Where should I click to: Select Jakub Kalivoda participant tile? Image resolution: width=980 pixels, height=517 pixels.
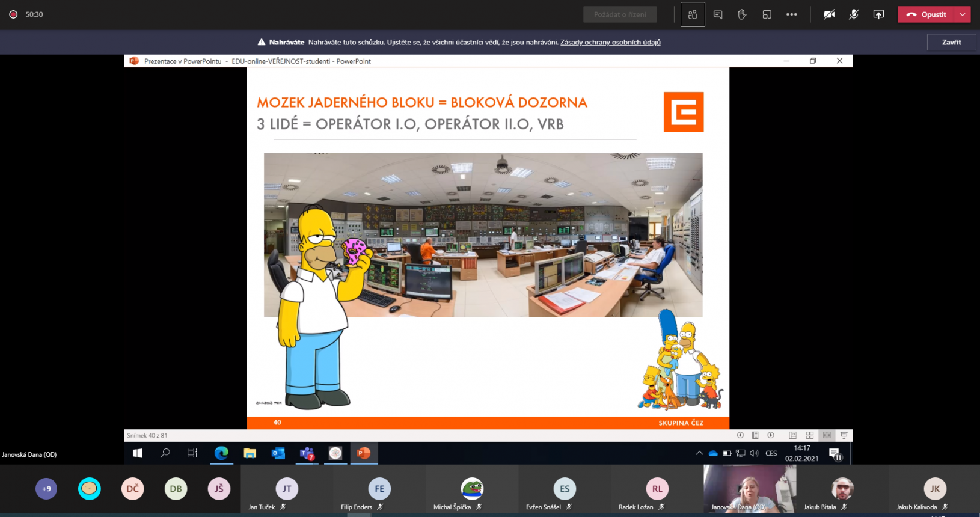pos(935,489)
